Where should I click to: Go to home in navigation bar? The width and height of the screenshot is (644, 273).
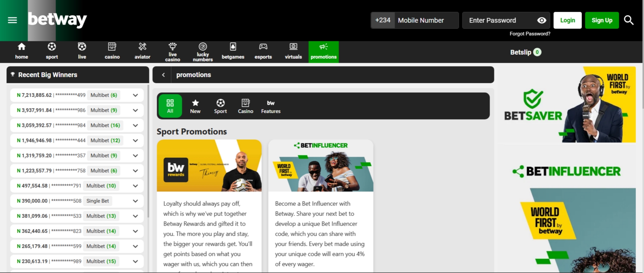tap(21, 52)
